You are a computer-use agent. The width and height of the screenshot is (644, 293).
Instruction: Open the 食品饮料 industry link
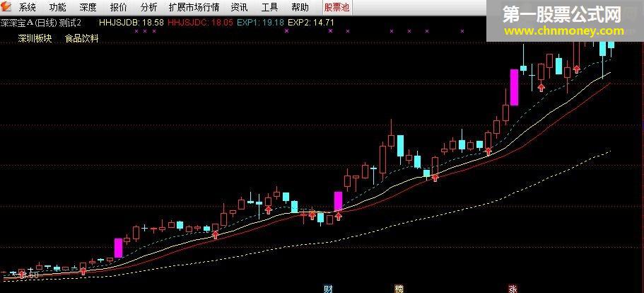click(82, 39)
